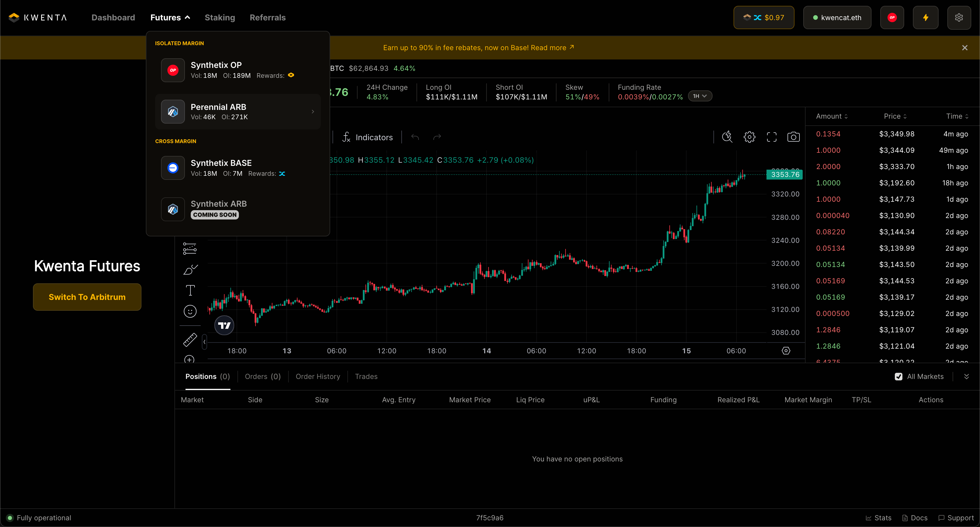Click the zoom in plus tool
Screen dimensions: 980x527
(x=190, y=359)
